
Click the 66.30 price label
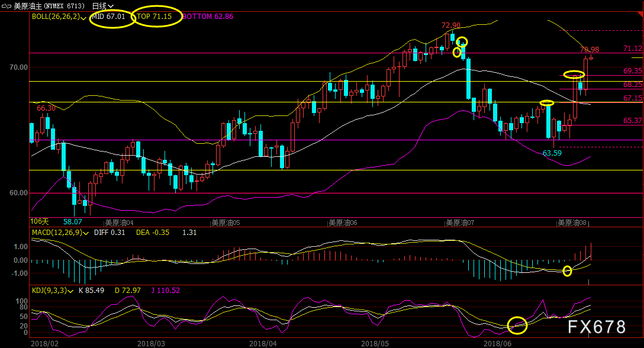pos(46,108)
